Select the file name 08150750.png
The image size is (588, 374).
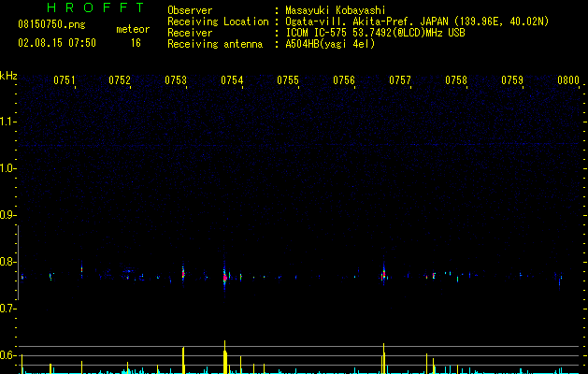[x=51, y=25]
